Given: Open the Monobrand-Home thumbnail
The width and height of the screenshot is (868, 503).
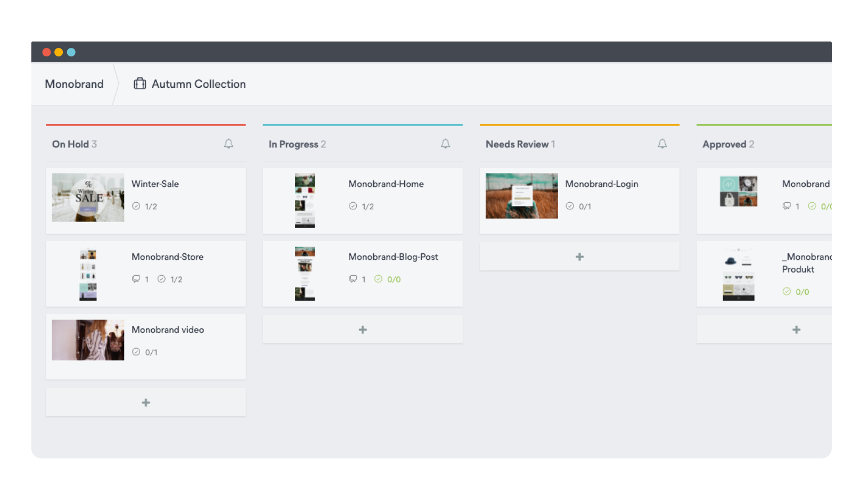Looking at the screenshot, I should pyautogui.click(x=305, y=201).
